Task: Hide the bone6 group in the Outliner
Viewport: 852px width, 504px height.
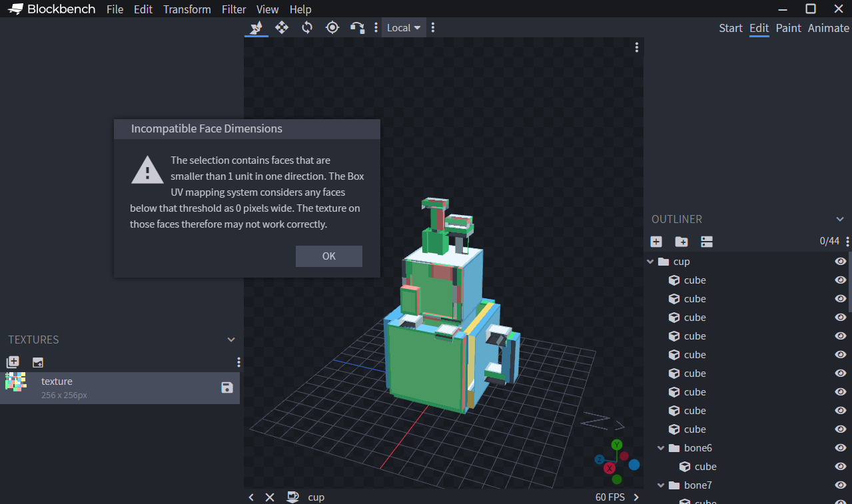Action: [841, 447]
